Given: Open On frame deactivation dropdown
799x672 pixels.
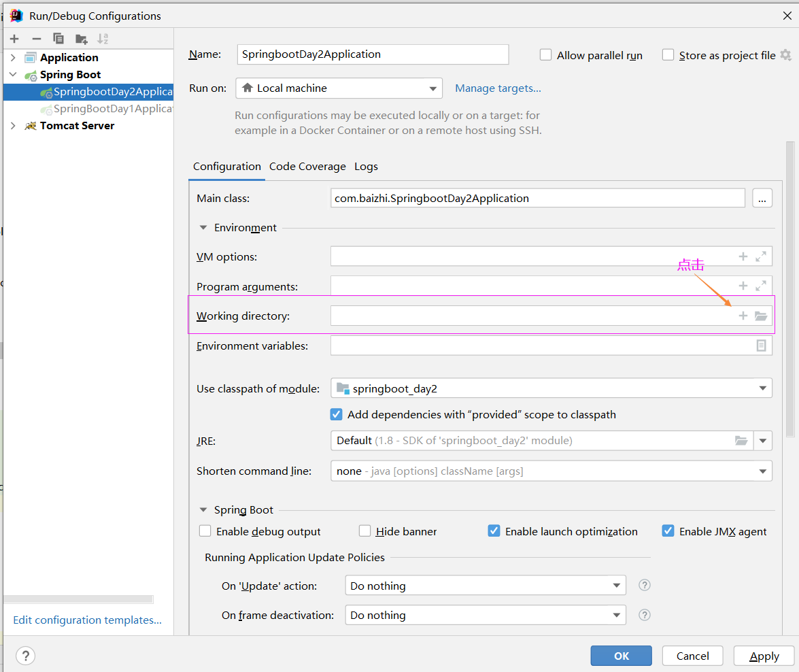Looking at the screenshot, I should pyautogui.click(x=485, y=615).
